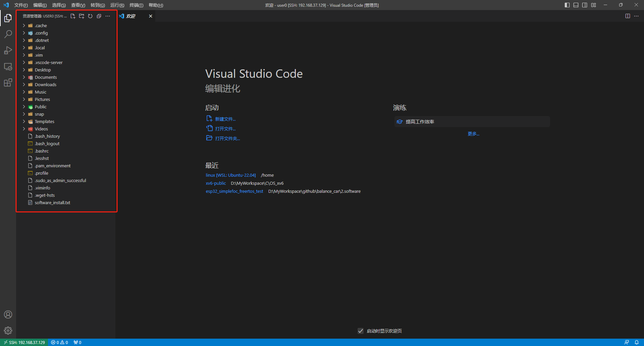Open explorer views and more actions menu
Screen dimensions: 644x346
pos(108,16)
